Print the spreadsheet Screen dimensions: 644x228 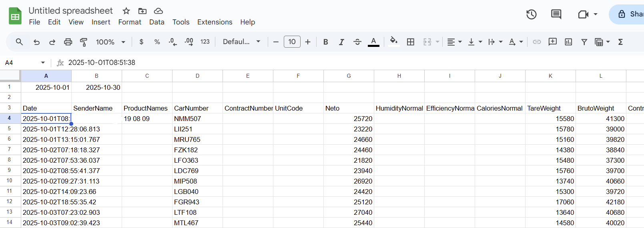pos(68,42)
